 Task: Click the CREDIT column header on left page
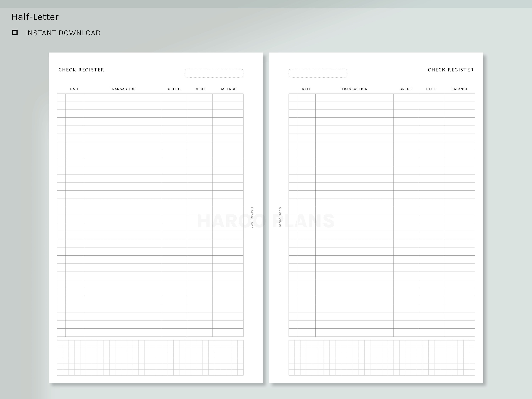(175, 89)
